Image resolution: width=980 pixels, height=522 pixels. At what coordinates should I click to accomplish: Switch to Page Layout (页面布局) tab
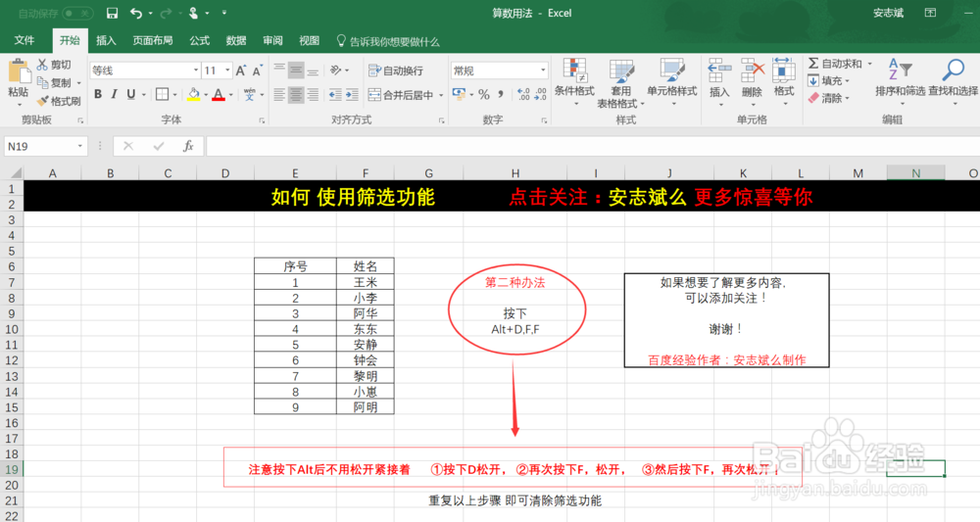pyautogui.click(x=153, y=40)
